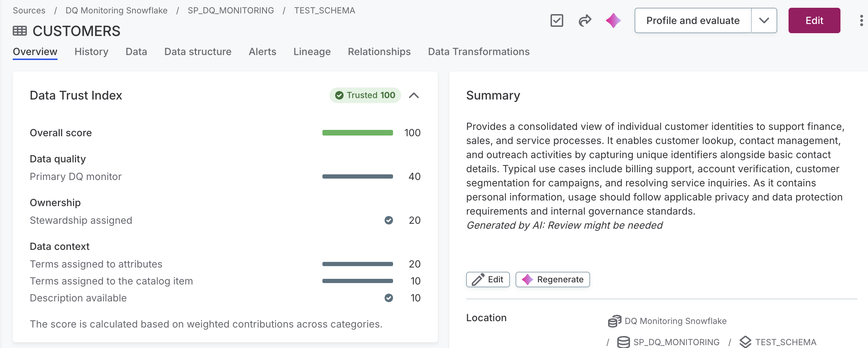
Task: Click the Description available checkmark
Action: coord(388,298)
